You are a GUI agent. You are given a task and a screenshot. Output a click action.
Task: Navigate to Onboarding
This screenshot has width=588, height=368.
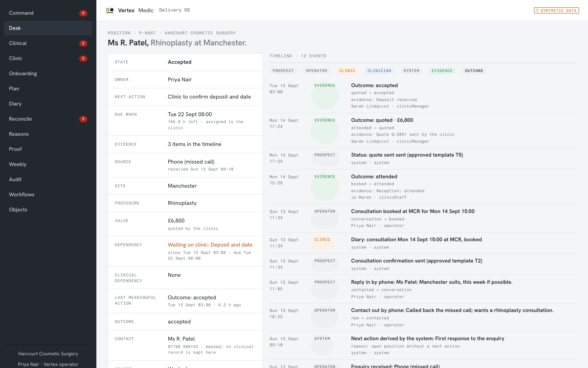48,74
